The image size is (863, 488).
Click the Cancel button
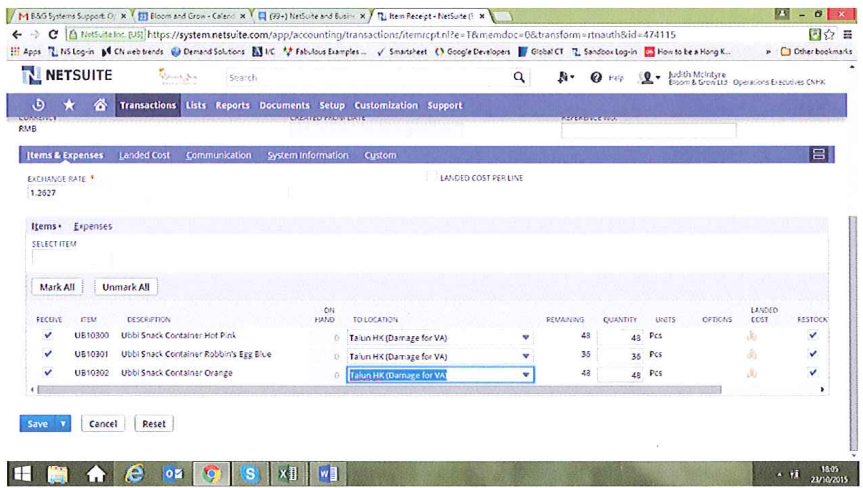[103, 424]
